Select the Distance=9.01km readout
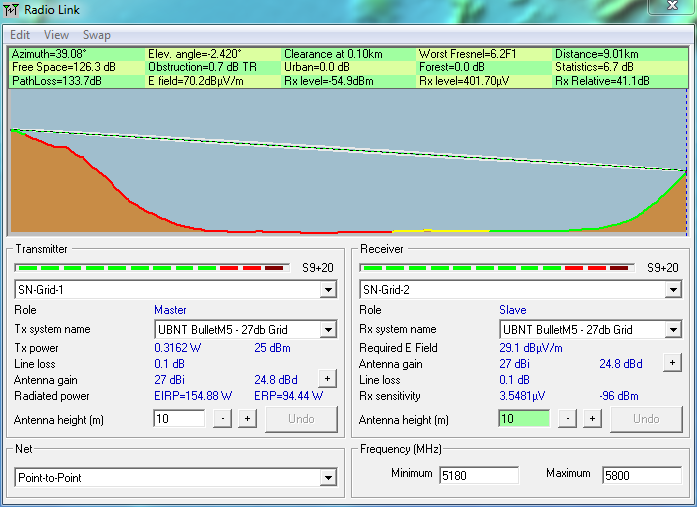697x507 pixels. point(597,54)
